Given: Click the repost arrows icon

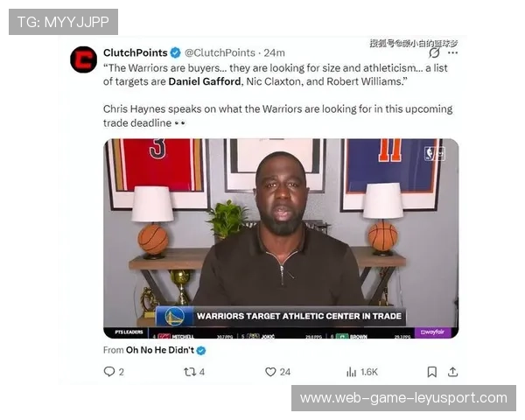Looking at the screenshot, I should coord(190,372).
